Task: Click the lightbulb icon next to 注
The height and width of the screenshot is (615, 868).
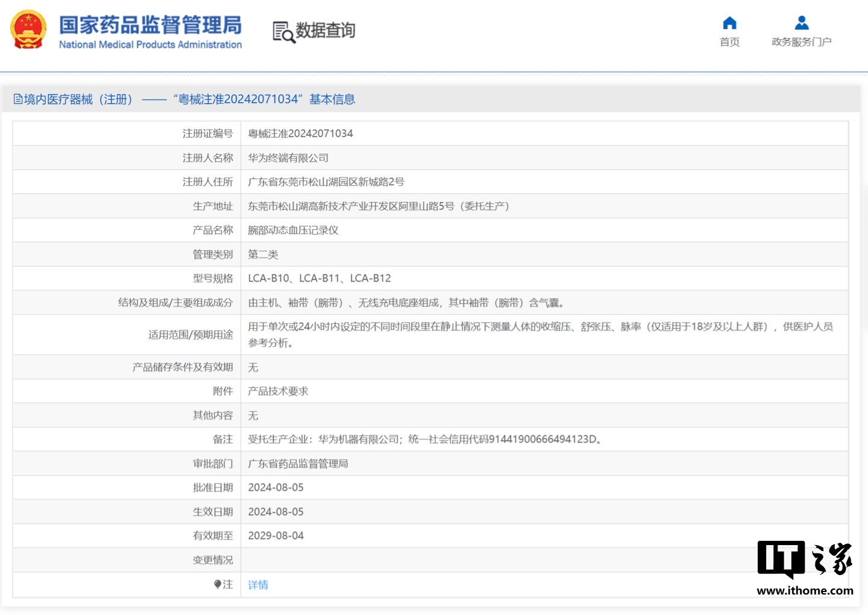Action: (218, 584)
